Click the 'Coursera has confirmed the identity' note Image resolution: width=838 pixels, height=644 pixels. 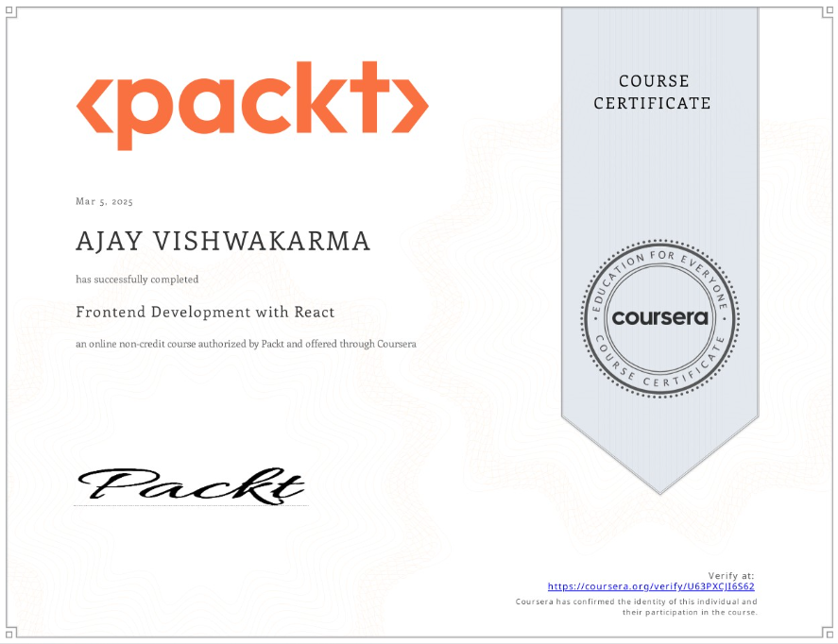[636, 606]
